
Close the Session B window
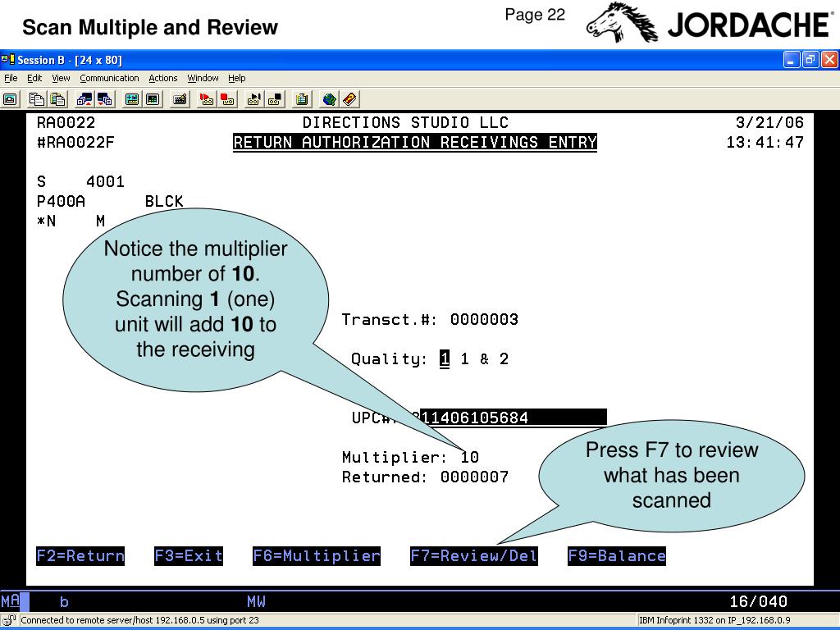tap(830, 59)
